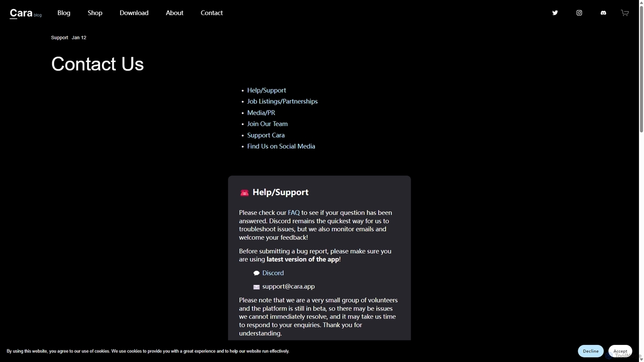
Task: Open the Contact menu item
Action: (212, 13)
